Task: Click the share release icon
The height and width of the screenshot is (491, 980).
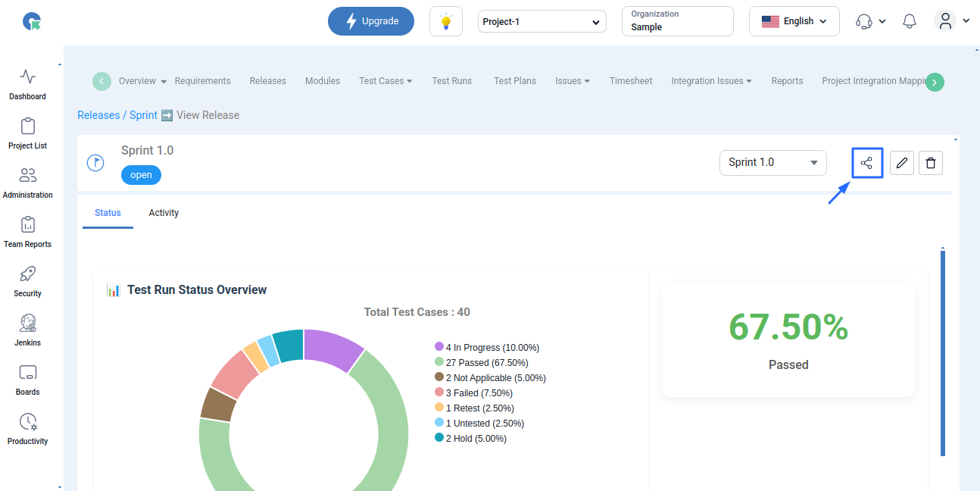Action: (x=867, y=163)
